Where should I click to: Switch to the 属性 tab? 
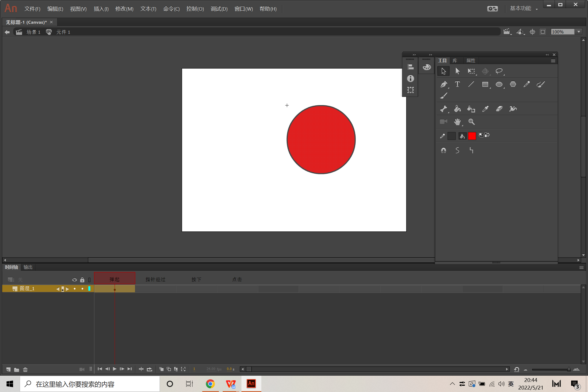471,60
